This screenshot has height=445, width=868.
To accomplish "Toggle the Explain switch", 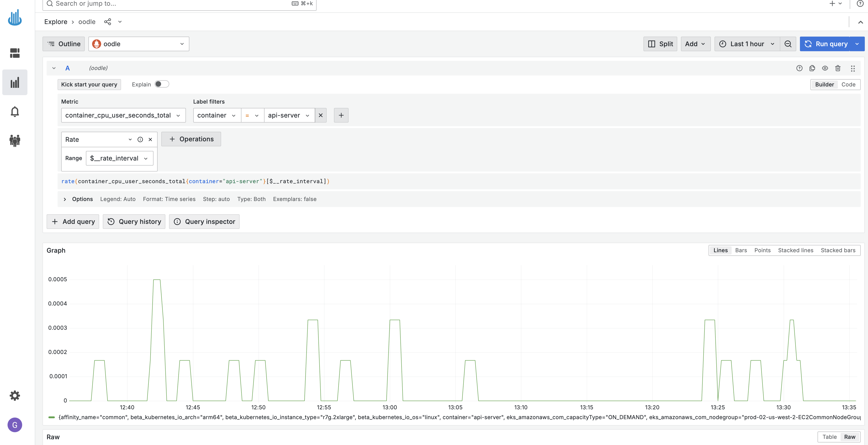I will (x=162, y=84).
